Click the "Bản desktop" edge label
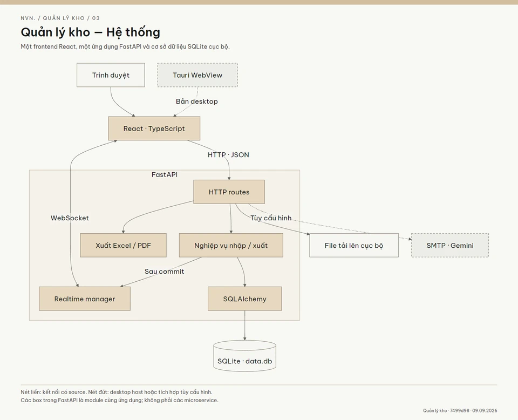The image size is (518, 420). (x=197, y=101)
